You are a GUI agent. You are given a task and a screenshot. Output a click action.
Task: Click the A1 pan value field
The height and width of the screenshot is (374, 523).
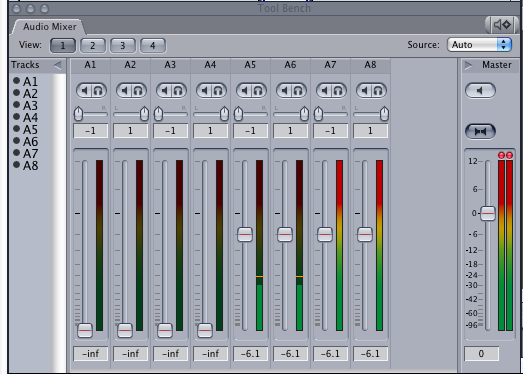point(90,131)
